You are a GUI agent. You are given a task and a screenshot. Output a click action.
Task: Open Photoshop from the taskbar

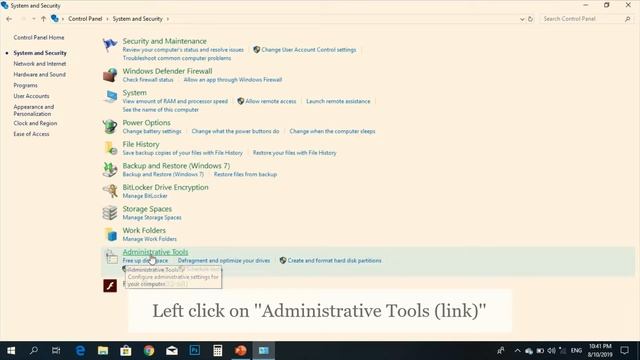[x=195, y=351]
